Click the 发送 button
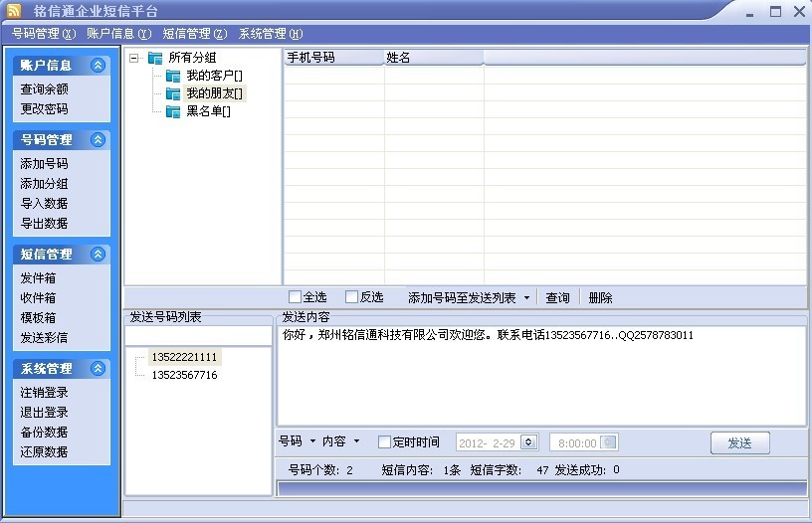The image size is (812, 523). (x=740, y=443)
